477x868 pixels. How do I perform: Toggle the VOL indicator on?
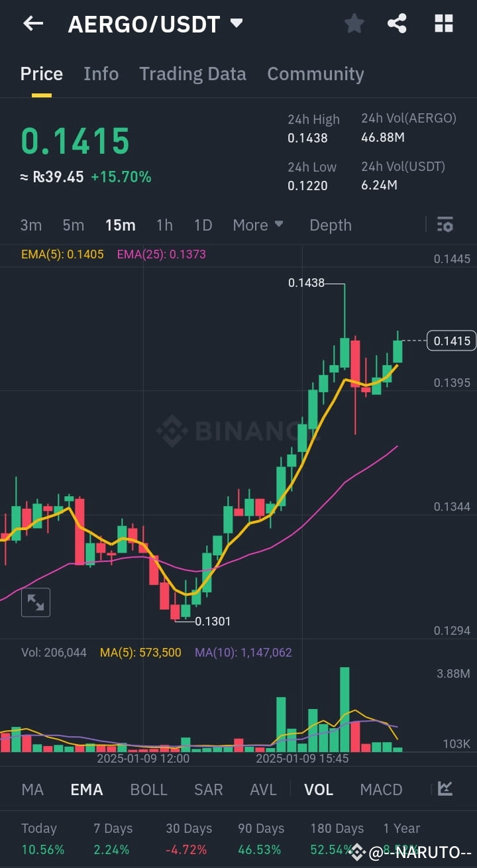tap(319, 789)
